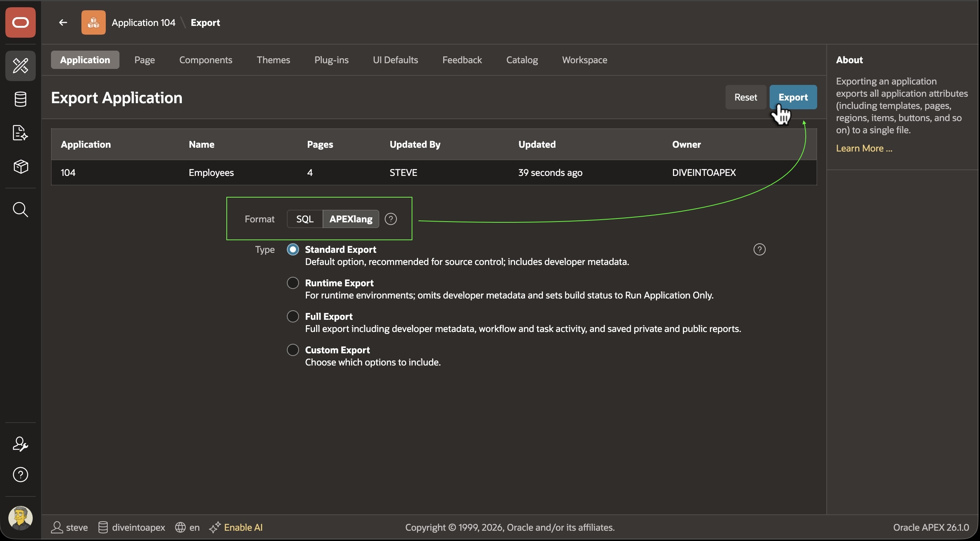Click the Owner column header
This screenshot has width=980, height=541.
pos(686,144)
